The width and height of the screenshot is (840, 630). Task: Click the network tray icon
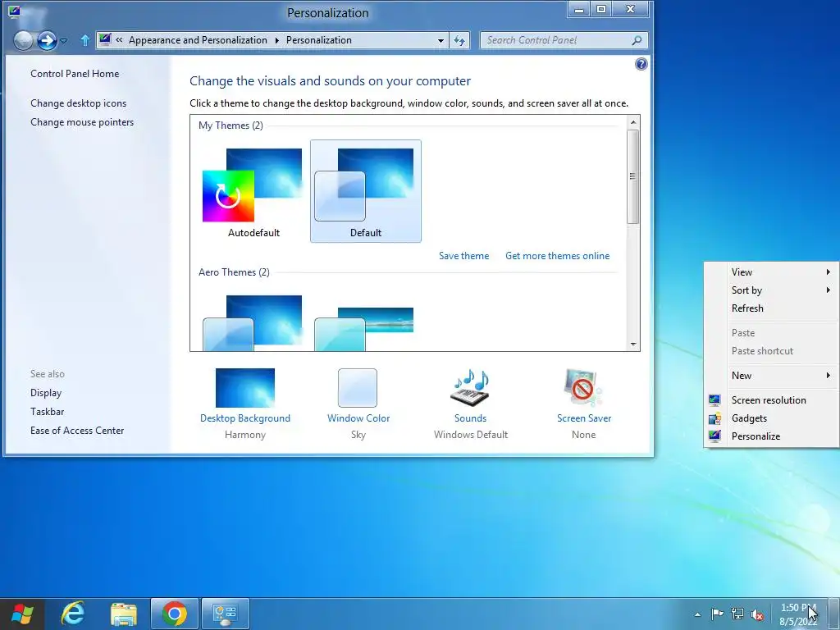[737, 614]
